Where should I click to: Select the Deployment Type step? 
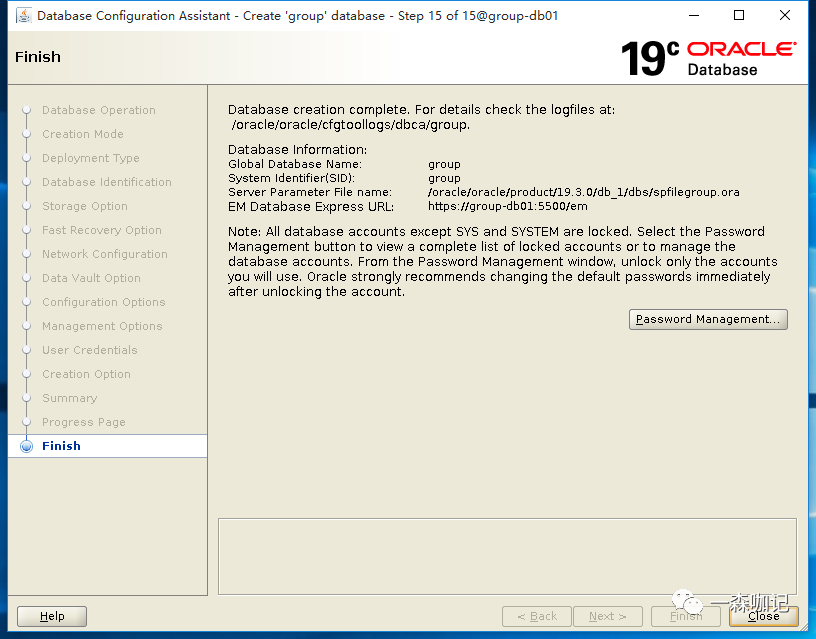pos(91,158)
